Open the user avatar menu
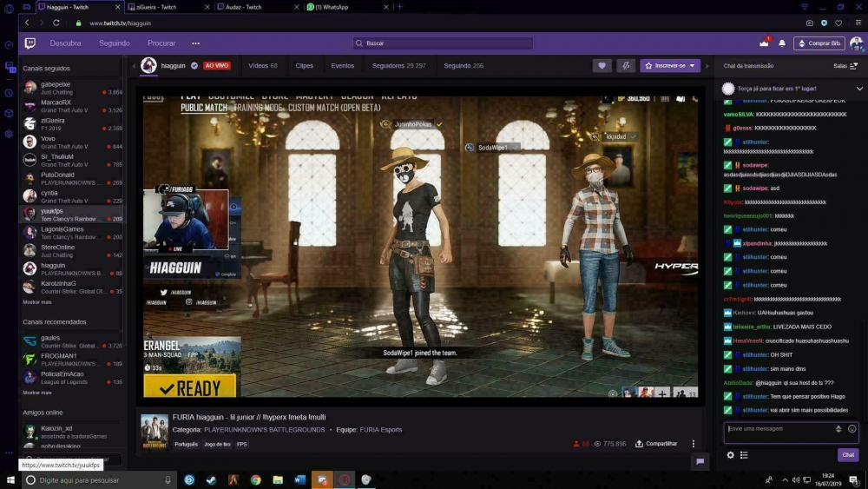Image resolution: width=868 pixels, height=489 pixels. coord(856,43)
